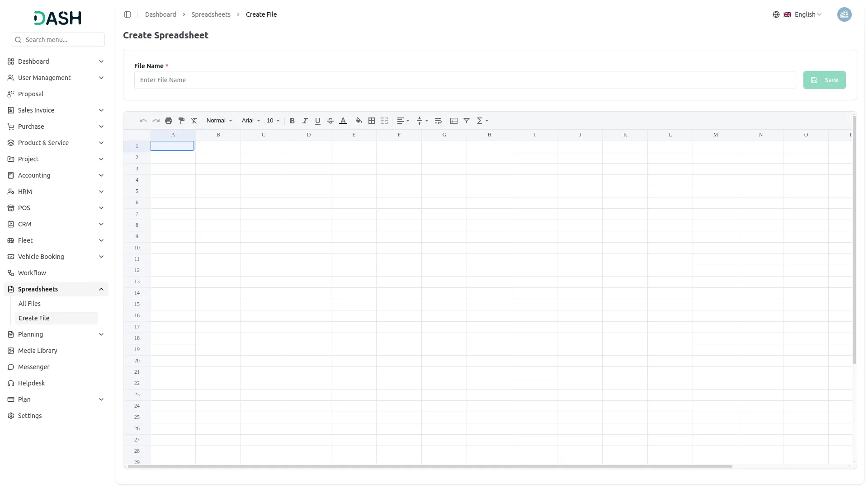868x488 pixels.
Task: Select the Paint format tool
Action: [181, 121]
